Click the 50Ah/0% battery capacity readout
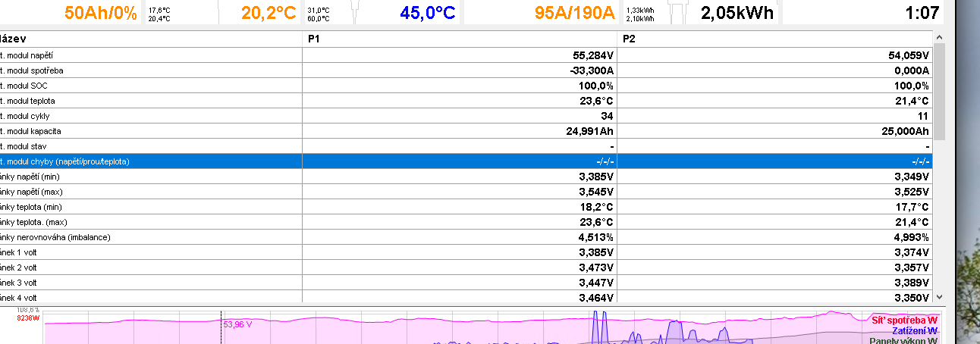 tap(101, 12)
